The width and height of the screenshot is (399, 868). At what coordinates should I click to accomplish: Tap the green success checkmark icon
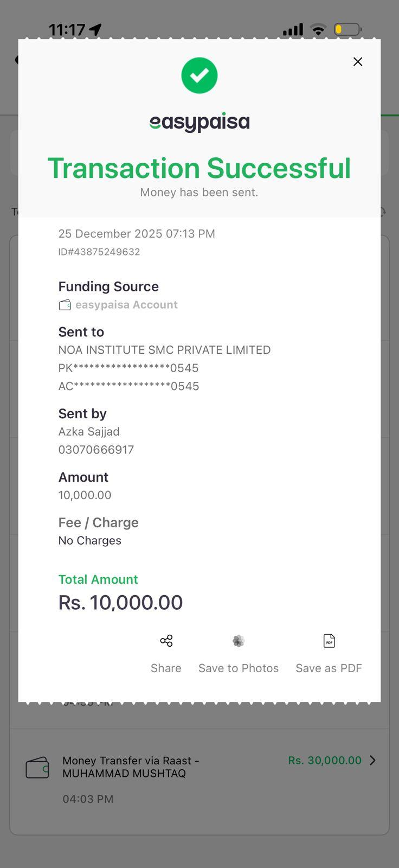pyautogui.click(x=200, y=75)
